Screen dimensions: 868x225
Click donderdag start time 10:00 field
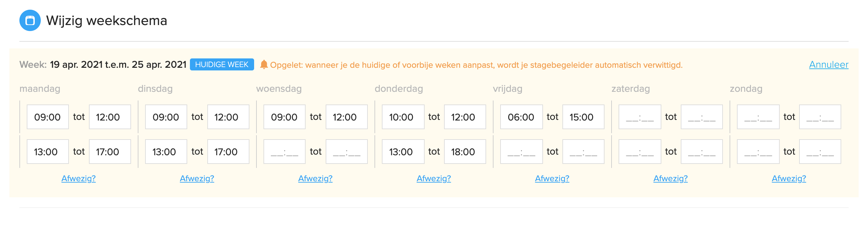click(x=403, y=117)
